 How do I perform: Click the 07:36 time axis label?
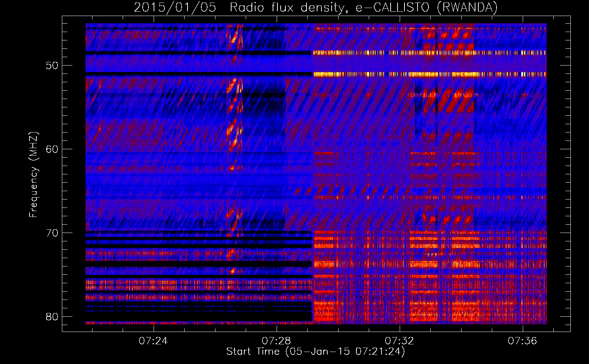point(522,341)
